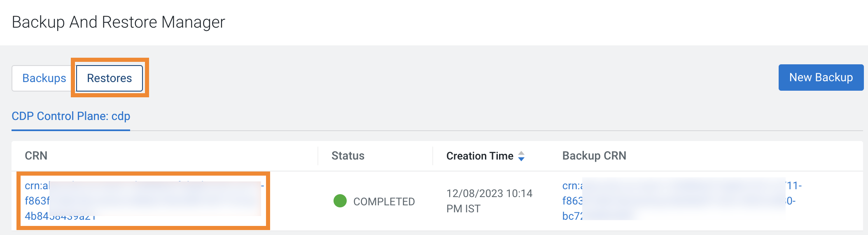Sort by the Creation Time column header
Image resolution: width=868 pixels, height=235 pixels.
(x=480, y=156)
